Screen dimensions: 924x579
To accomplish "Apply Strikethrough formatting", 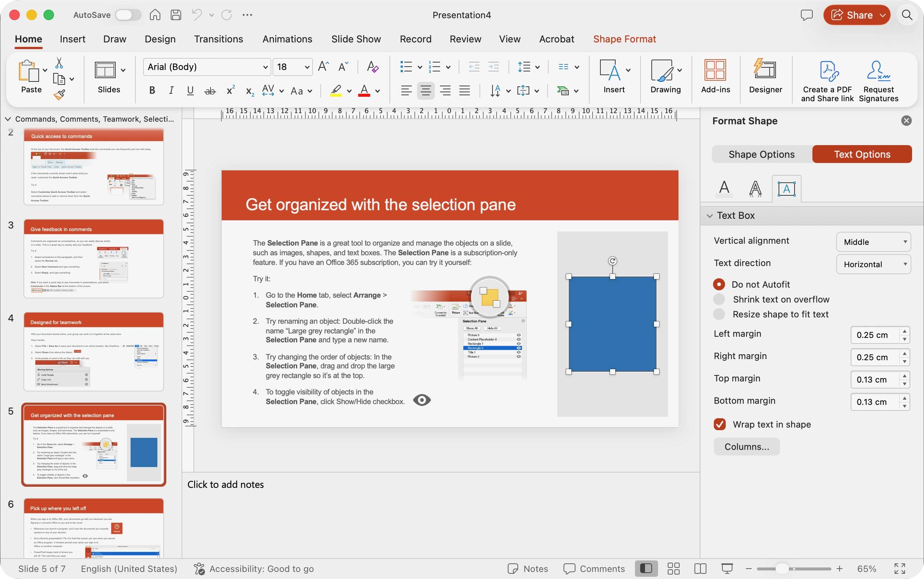I will 210,91.
